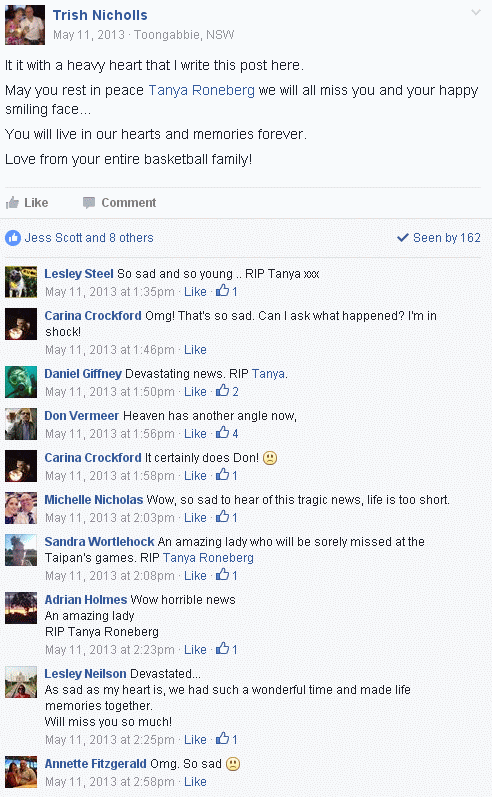Open Trish Nicholls profile picture
The width and height of the screenshot is (492, 797).
[x=25, y=25]
